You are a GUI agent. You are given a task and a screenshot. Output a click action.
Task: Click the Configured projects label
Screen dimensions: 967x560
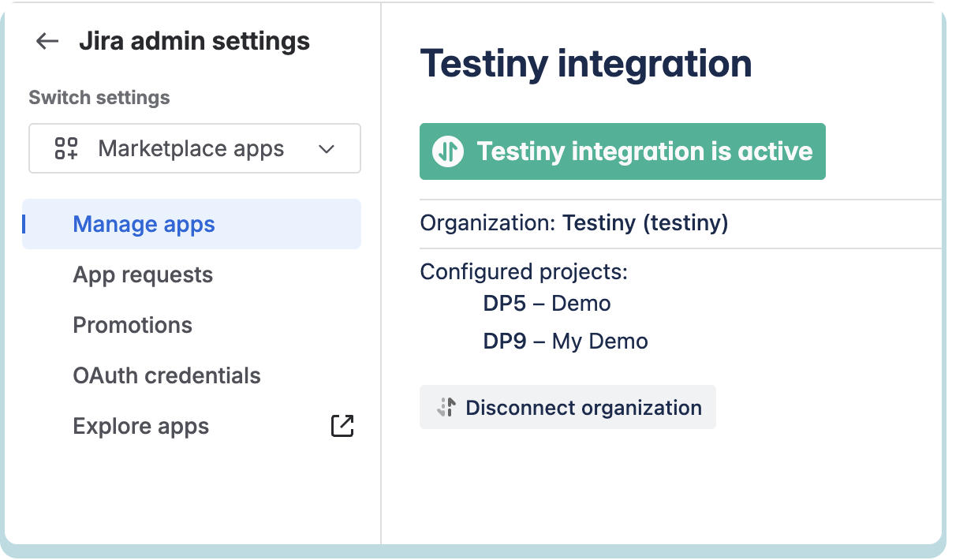click(x=524, y=272)
